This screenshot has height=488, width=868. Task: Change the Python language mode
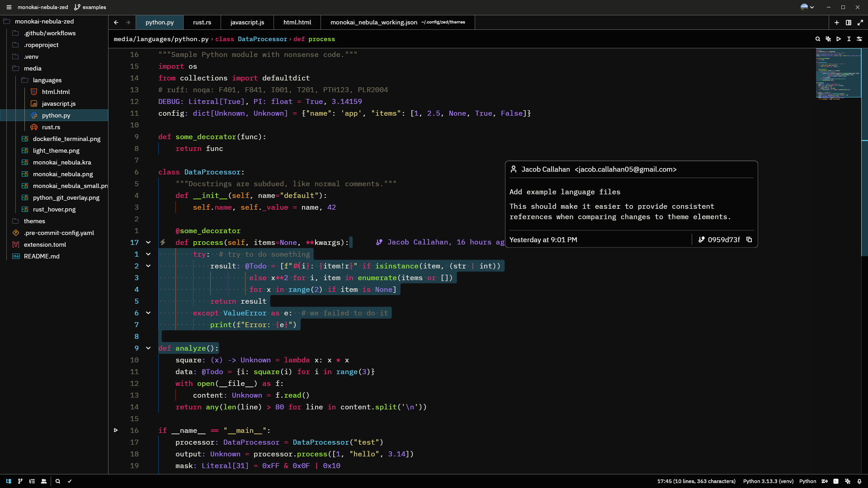point(807,481)
